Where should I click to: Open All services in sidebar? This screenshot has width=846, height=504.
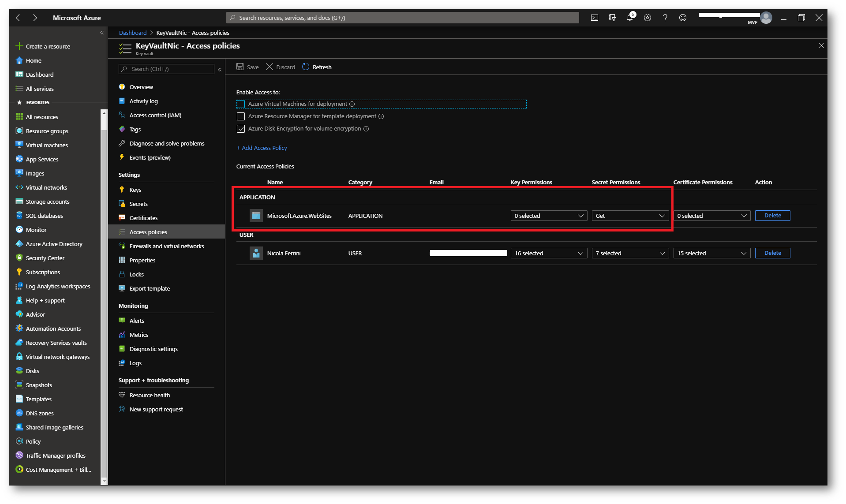40,89
